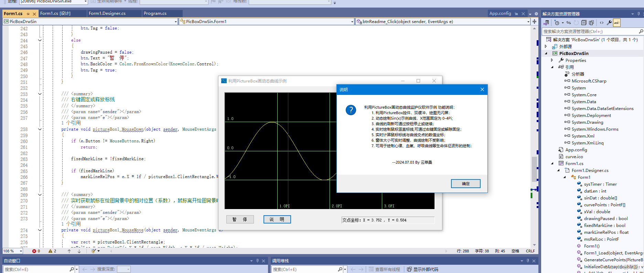
Task: Click the pending changes filter clock icon
Action: 557,23
